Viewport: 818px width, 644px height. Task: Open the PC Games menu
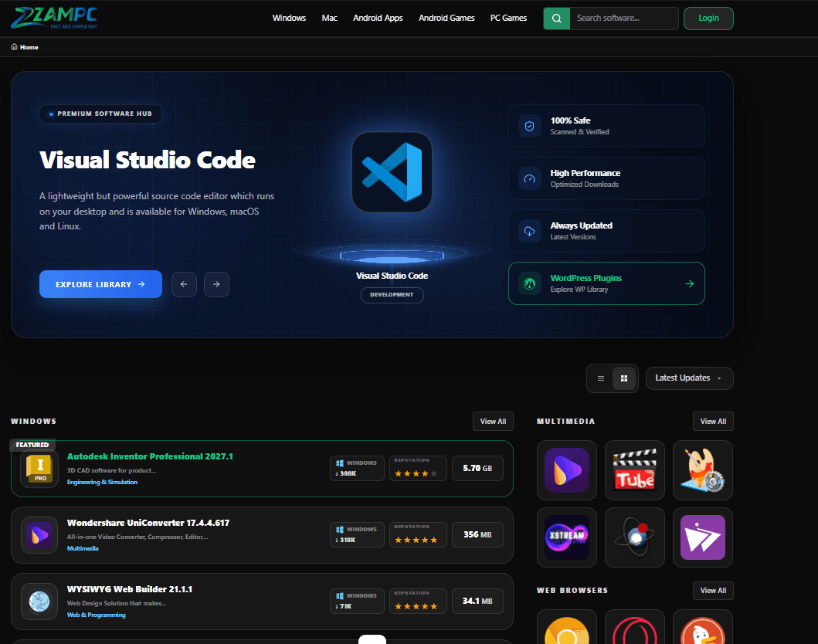pyautogui.click(x=508, y=19)
